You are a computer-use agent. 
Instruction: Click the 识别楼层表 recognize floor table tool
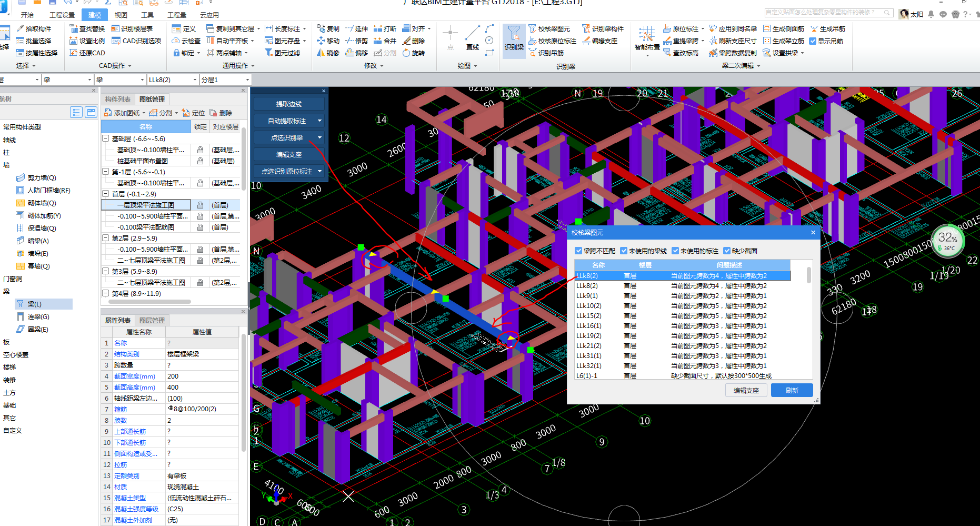[x=132, y=28]
